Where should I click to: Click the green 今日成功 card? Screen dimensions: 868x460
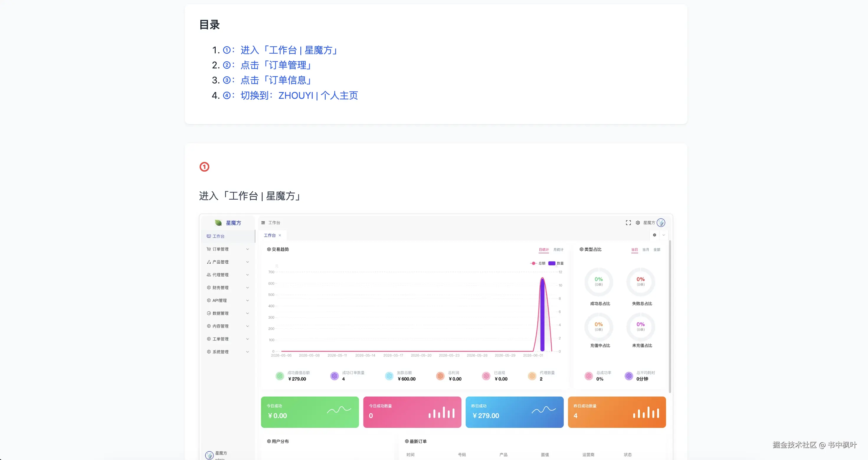(x=310, y=412)
